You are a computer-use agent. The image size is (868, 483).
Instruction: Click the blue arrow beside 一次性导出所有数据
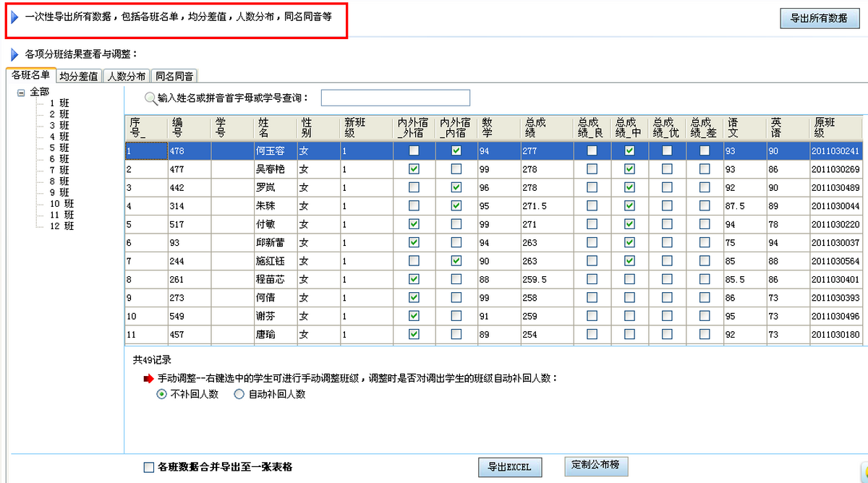point(14,16)
